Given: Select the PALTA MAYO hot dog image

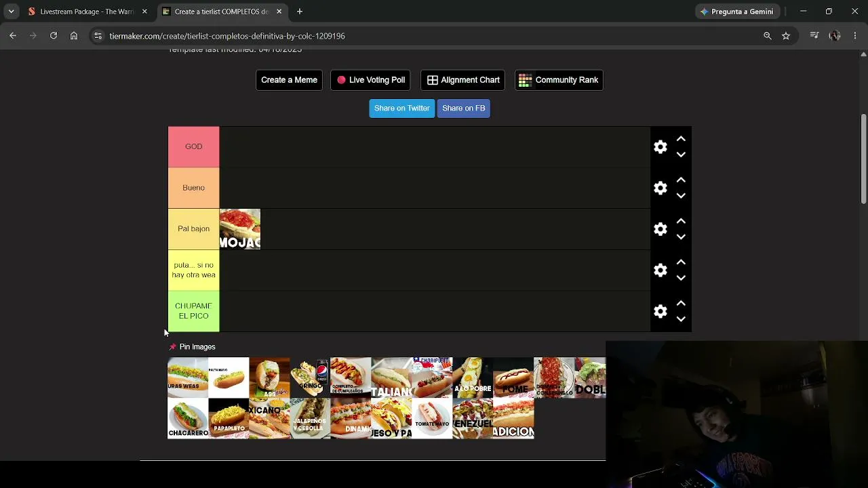Looking at the screenshot, I should 229,378.
